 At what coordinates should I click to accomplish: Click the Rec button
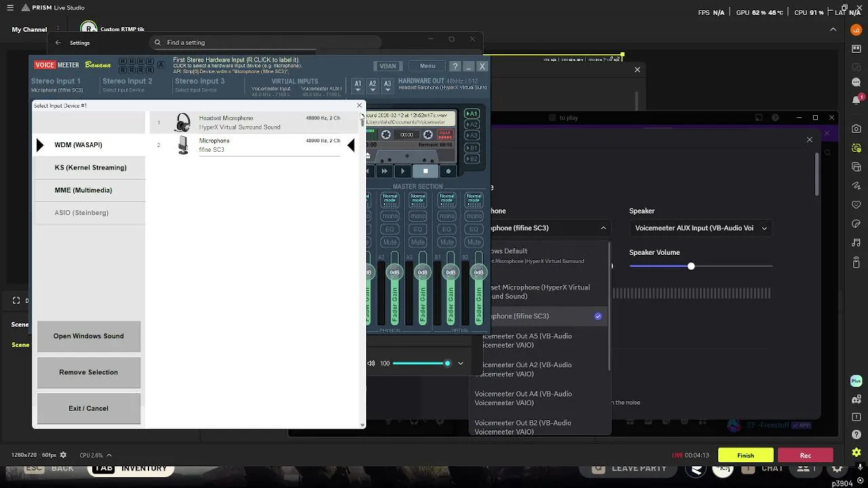(806, 455)
